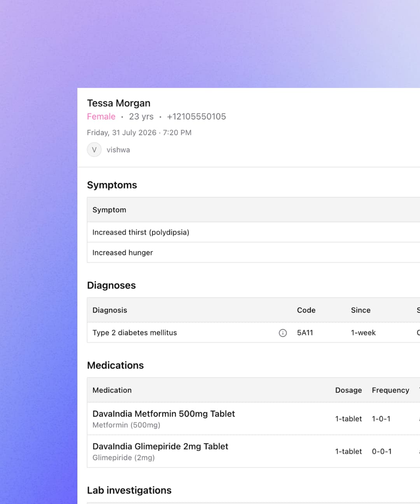Click phone number +12105550105
Image resolution: width=420 pixels, height=504 pixels.
[x=196, y=117]
